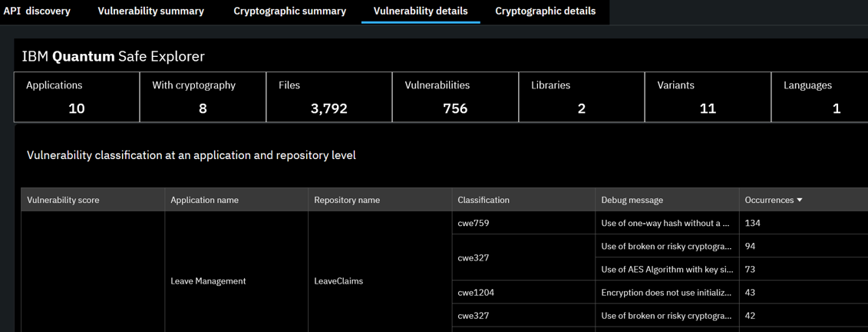Click the Libraries summary card

click(581, 97)
